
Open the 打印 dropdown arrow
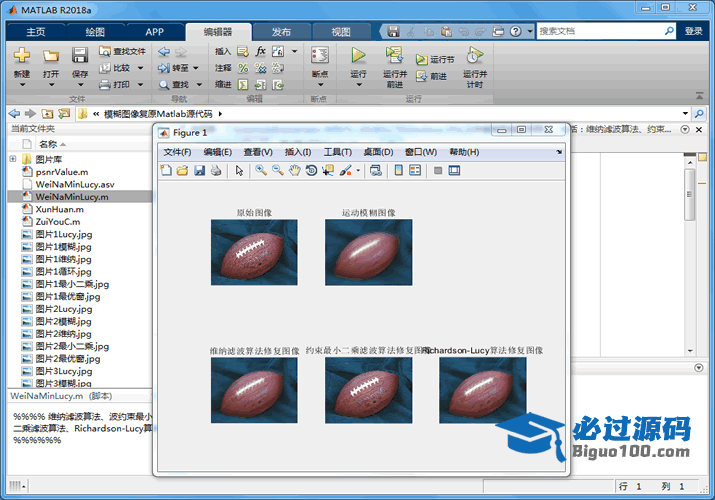tap(139, 84)
